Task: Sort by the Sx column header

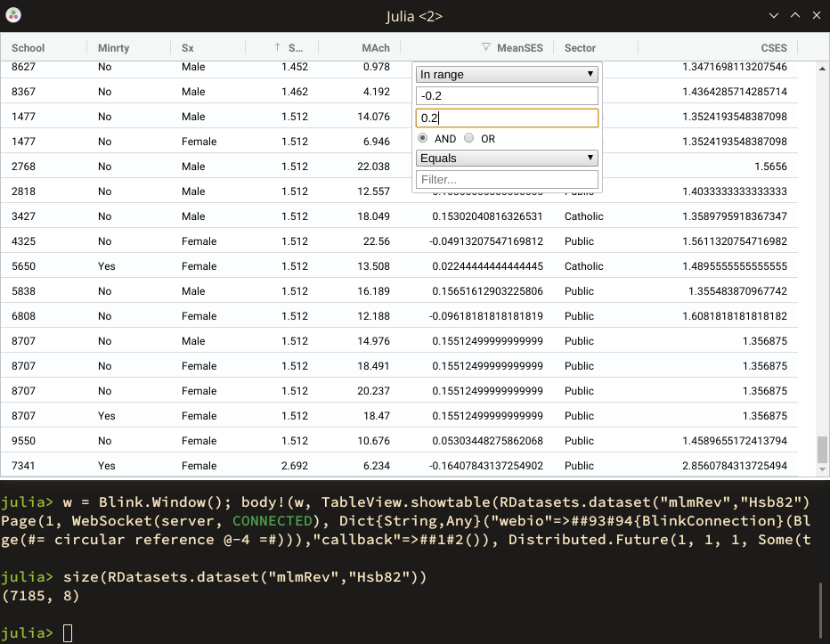Action: click(187, 48)
